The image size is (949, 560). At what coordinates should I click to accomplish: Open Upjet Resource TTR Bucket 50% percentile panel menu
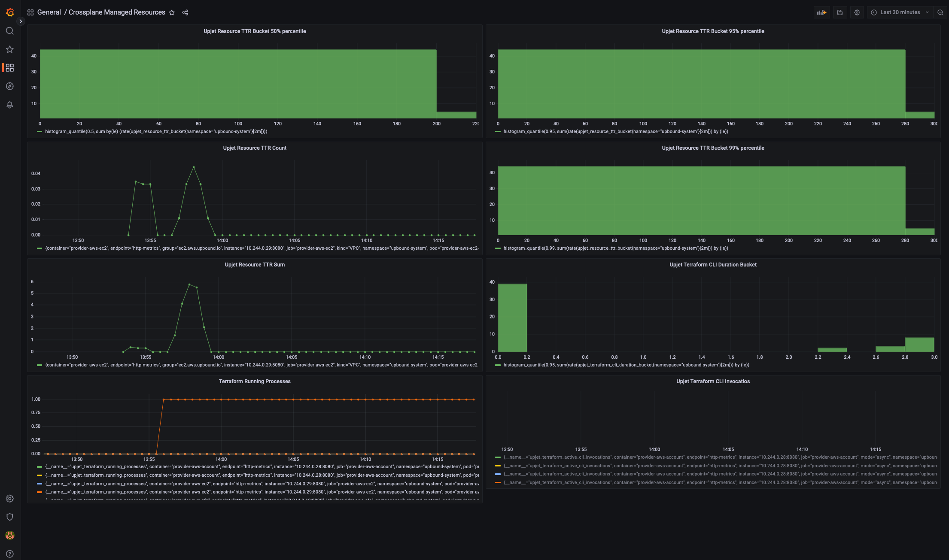[x=255, y=31]
